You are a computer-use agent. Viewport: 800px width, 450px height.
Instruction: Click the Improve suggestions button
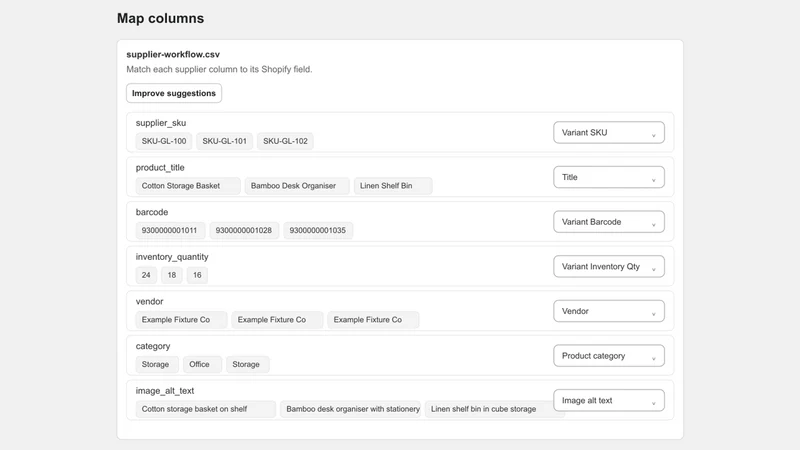pos(174,93)
